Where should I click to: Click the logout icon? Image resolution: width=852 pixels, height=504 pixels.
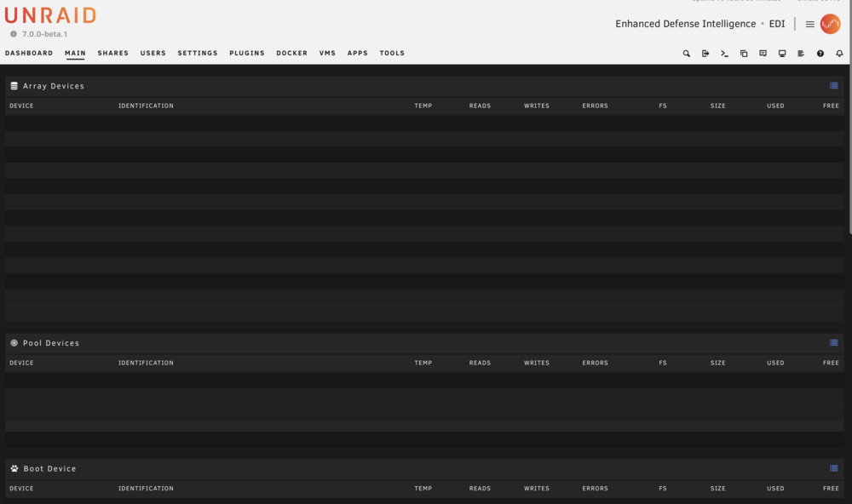tap(705, 54)
